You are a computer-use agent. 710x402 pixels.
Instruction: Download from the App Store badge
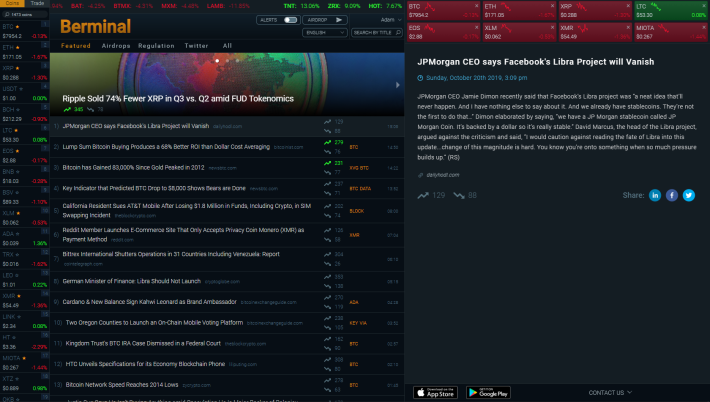click(435, 392)
